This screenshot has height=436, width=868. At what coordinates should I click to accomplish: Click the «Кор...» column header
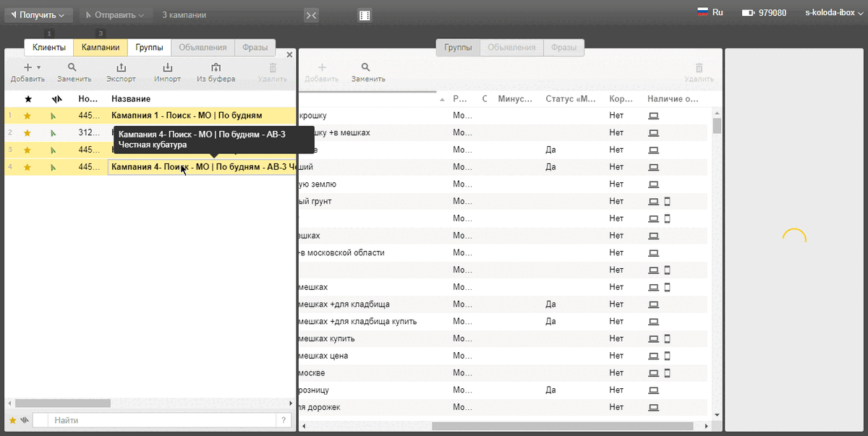click(622, 99)
